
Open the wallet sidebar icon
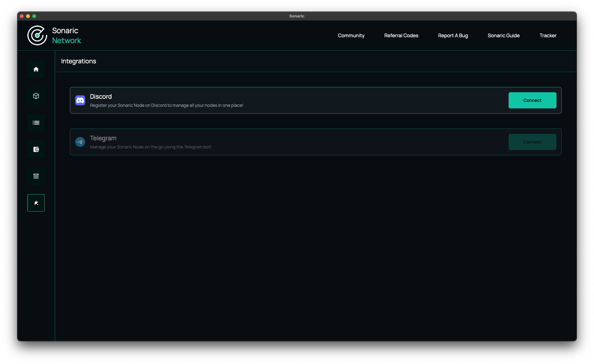click(36, 149)
